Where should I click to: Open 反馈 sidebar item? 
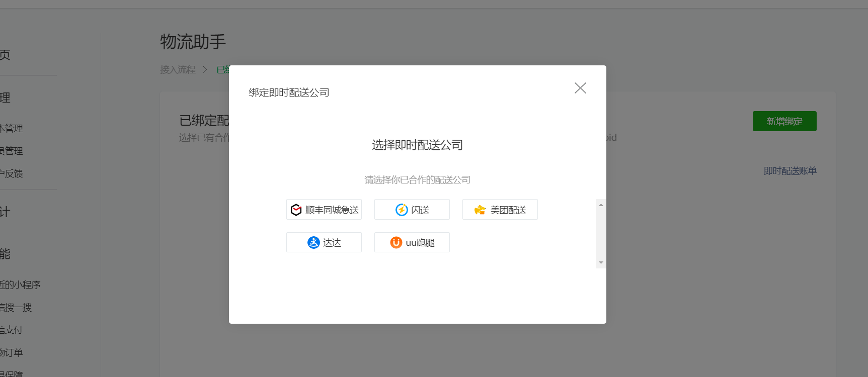(11, 173)
